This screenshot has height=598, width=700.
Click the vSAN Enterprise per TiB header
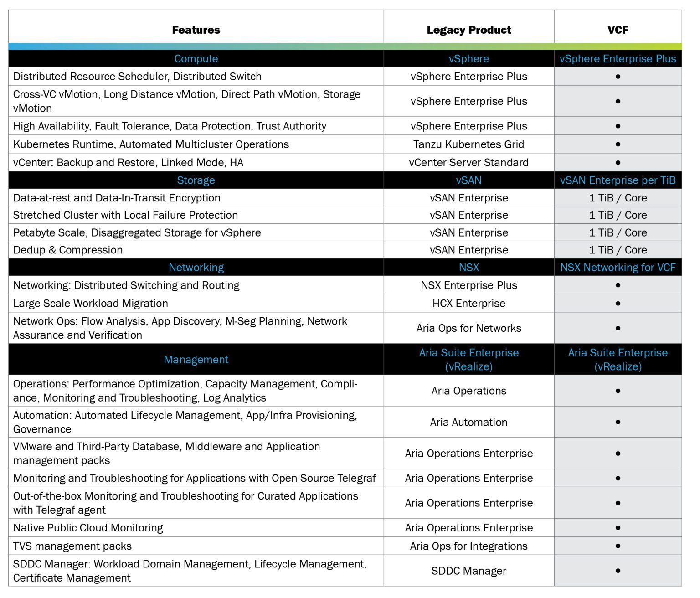618,180
